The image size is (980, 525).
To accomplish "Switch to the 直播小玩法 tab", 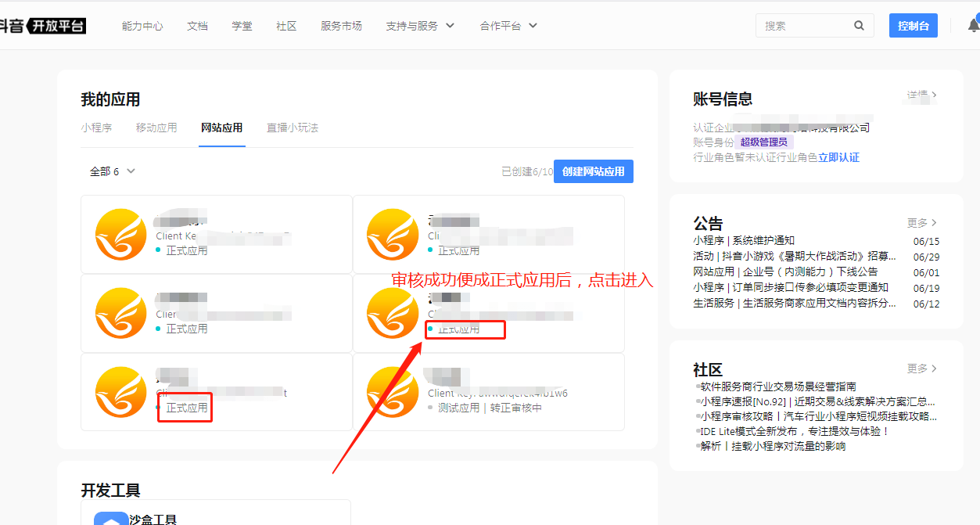I will click(293, 128).
